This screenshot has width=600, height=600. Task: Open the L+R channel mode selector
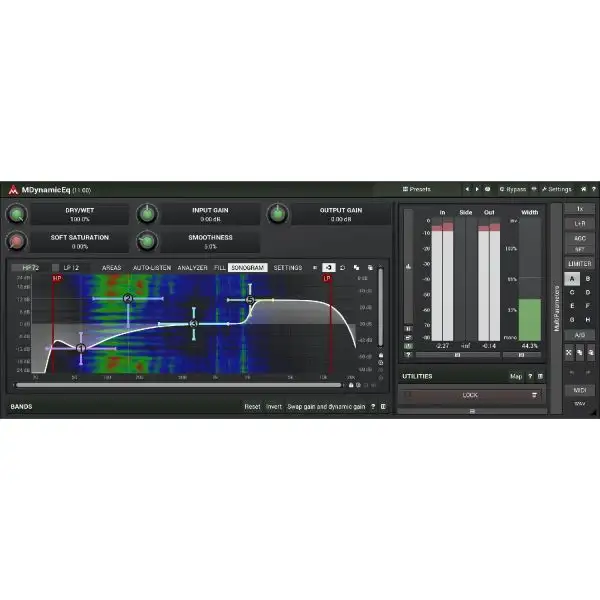tap(579, 224)
